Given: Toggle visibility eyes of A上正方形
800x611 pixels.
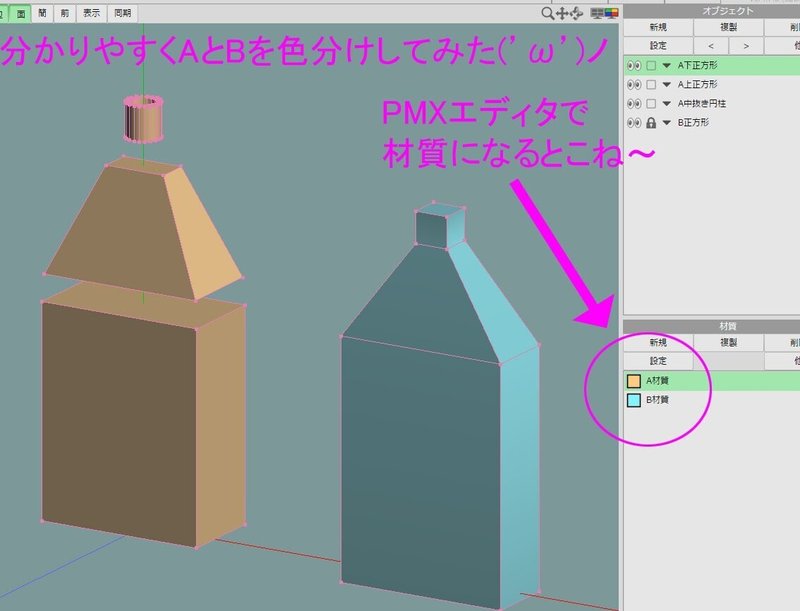Looking at the screenshot, I should [x=634, y=85].
